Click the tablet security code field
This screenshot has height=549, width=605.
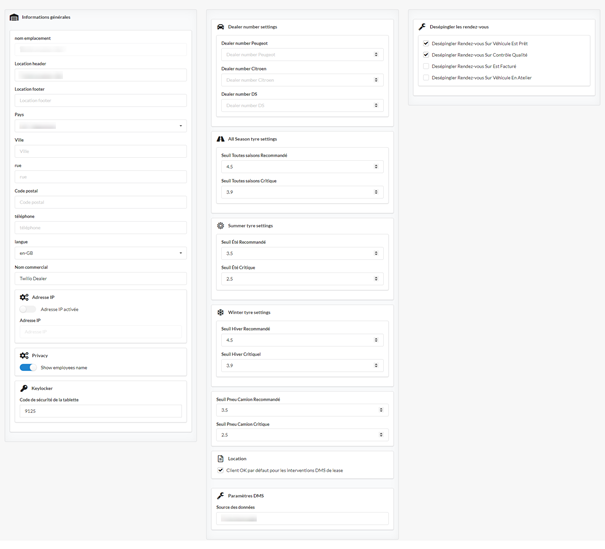(x=100, y=411)
